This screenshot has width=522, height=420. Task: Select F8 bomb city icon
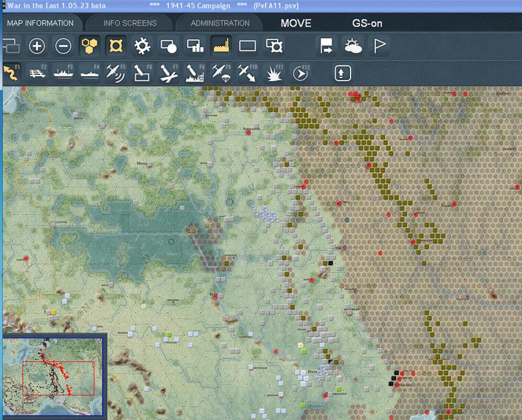(x=195, y=73)
